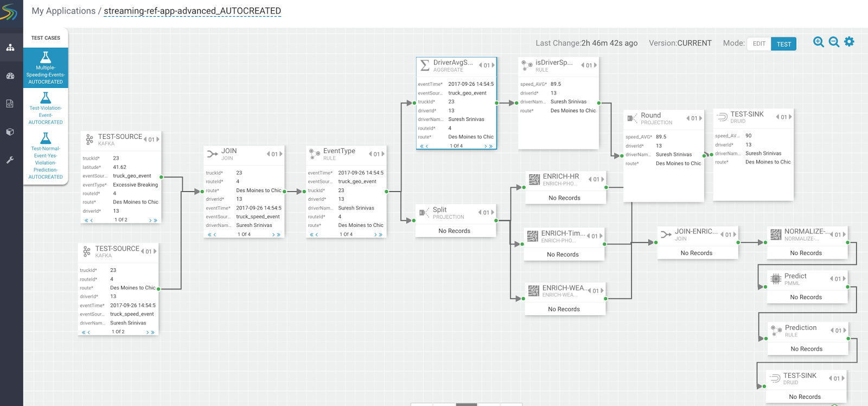Click right arrow beside 01 on isDriverSp header
Viewport: 868px width, 406px height.
(x=596, y=65)
